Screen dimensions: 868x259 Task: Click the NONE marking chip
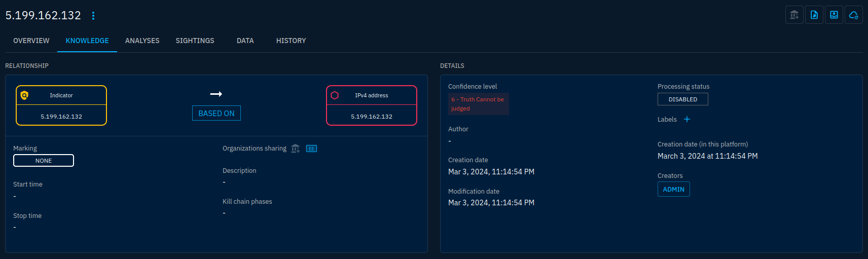pos(44,161)
